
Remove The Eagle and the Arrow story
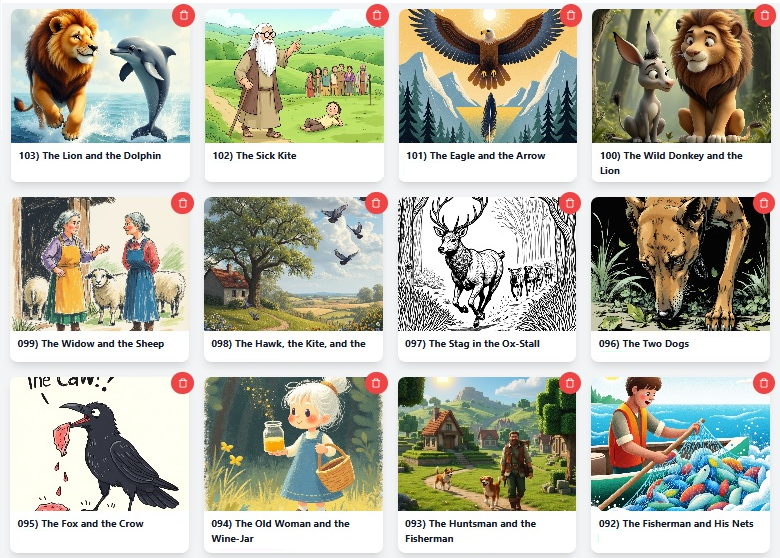click(571, 15)
